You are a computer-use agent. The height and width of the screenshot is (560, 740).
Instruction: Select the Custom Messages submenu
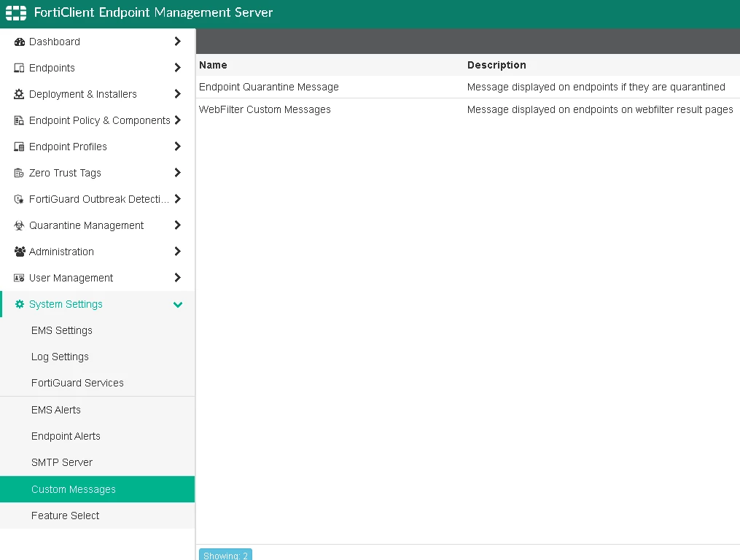tap(97, 489)
